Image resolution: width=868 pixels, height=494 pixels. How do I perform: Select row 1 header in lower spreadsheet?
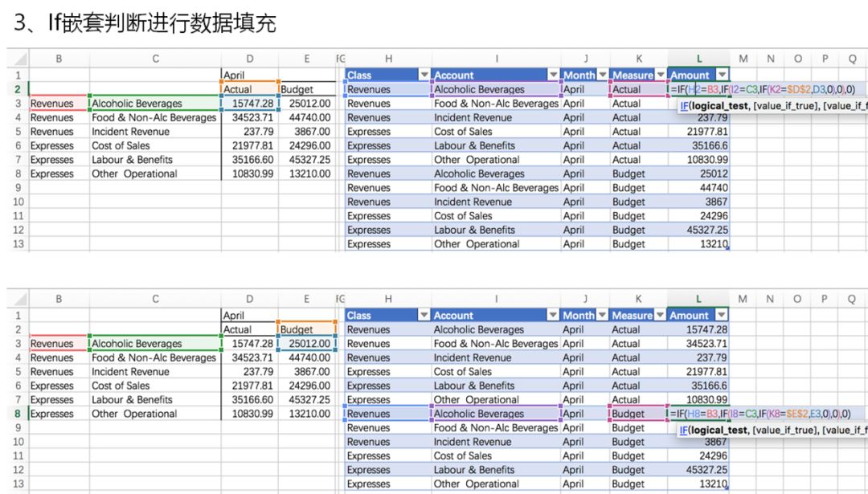18,316
